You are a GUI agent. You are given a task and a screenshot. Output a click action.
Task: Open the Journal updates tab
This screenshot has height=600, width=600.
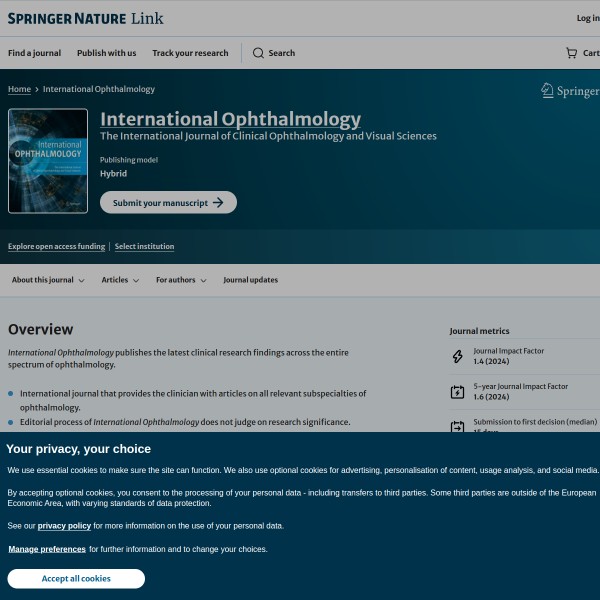pyautogui.click(x=250, y=280)
